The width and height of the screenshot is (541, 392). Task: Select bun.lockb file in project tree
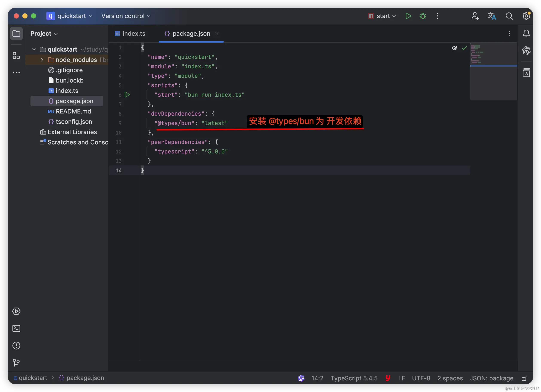[x=66, y=80]
